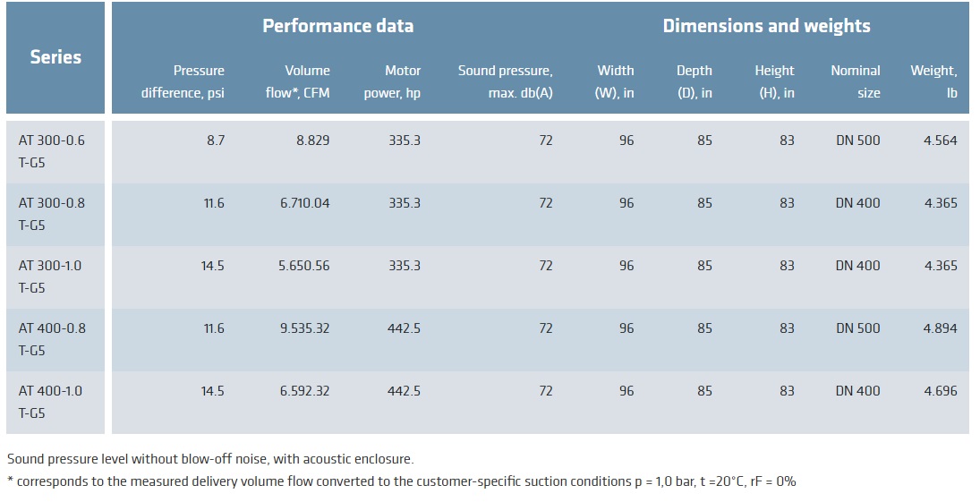980x502 pixels.
Task: Click the Weight, lb column header
Action: [x=933, y=81]
